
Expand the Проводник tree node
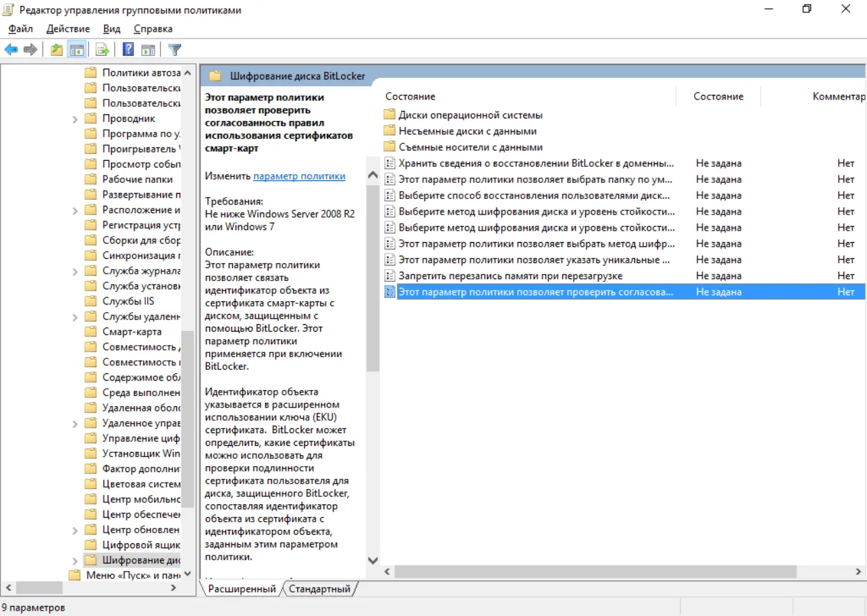(x=75, y=118)
